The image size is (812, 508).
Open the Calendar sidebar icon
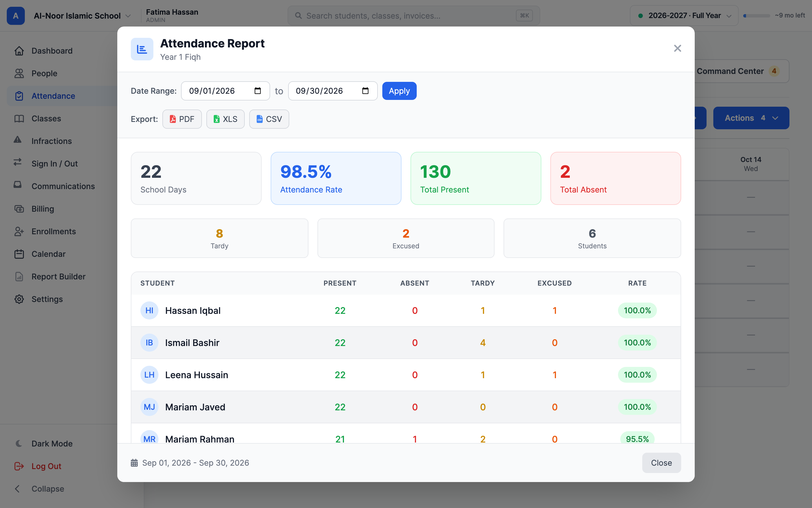click(x=19, y=254)
